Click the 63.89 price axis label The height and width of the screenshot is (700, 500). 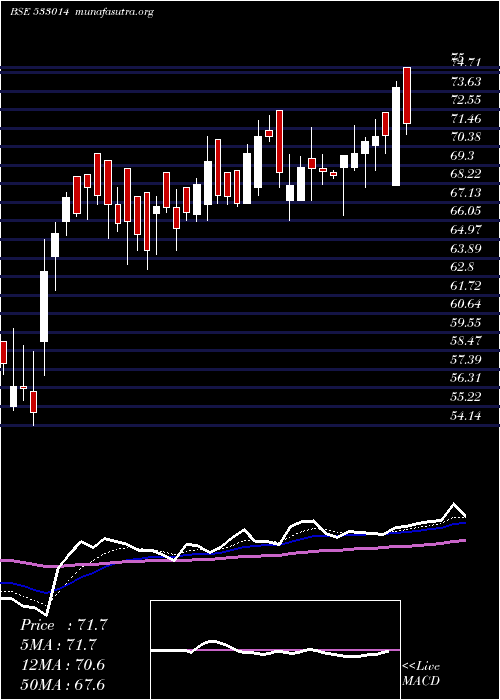point(466,249)
